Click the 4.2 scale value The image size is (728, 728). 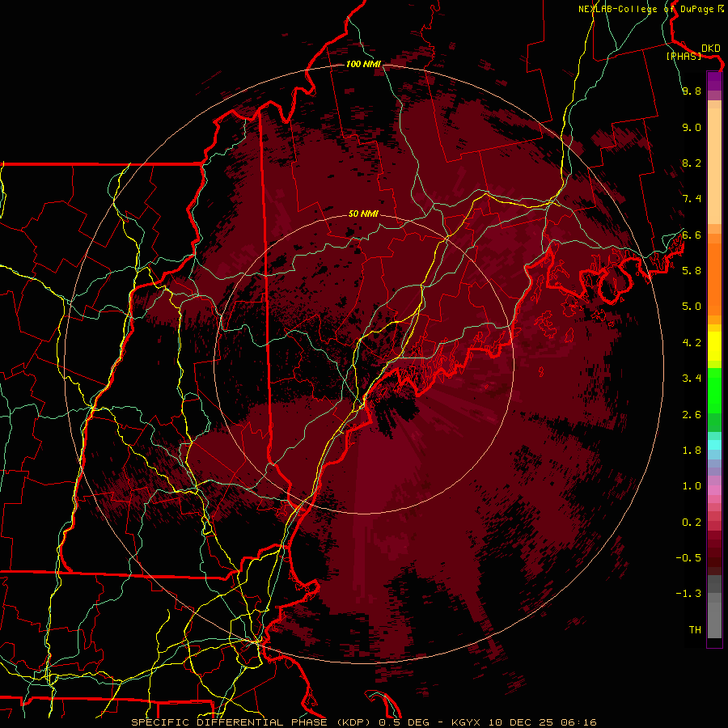point(692,343)
